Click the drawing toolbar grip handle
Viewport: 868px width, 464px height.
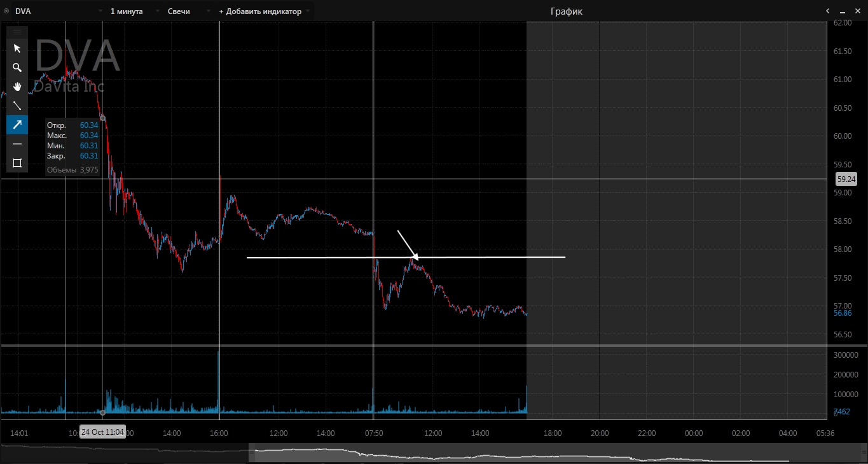click(17, 32)
